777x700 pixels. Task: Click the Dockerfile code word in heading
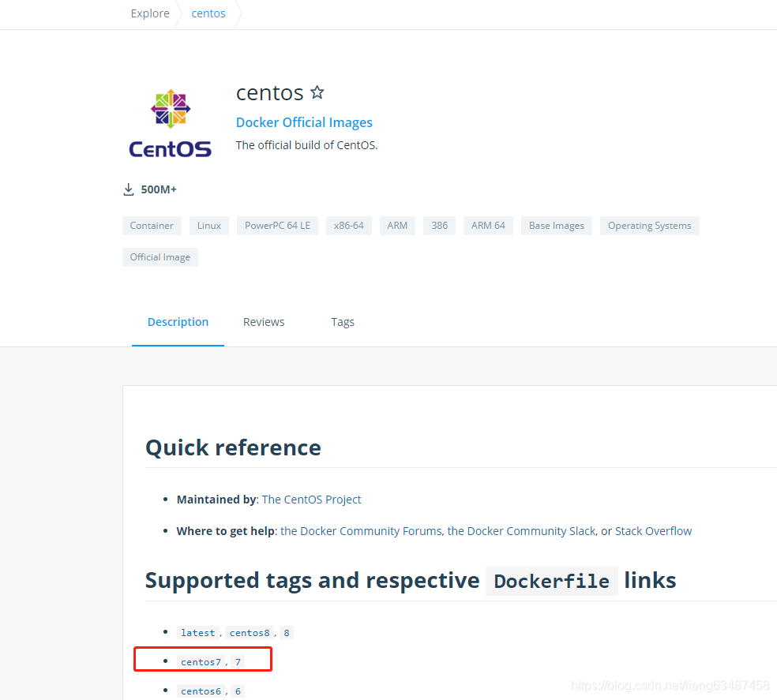click(x=551, y=581)
